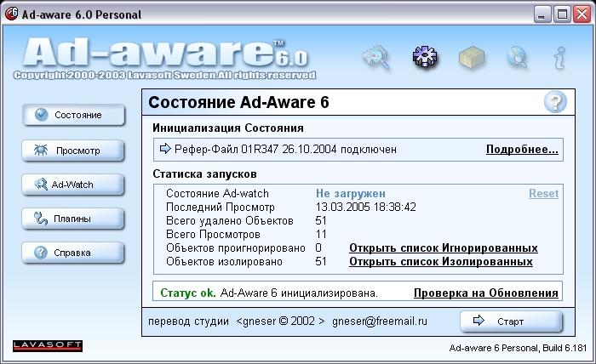
Task: Open Открыть список Игнорированных link
Action: tap(444, 247)
